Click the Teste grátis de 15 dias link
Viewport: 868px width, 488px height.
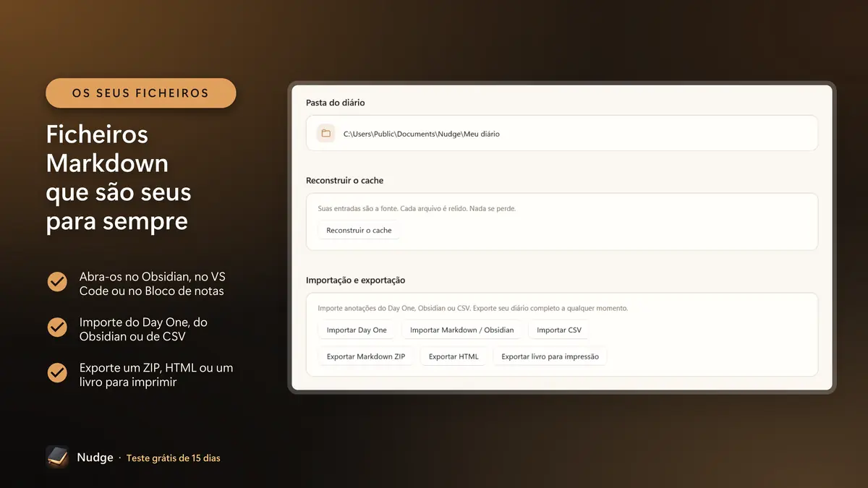pos(174,458)
